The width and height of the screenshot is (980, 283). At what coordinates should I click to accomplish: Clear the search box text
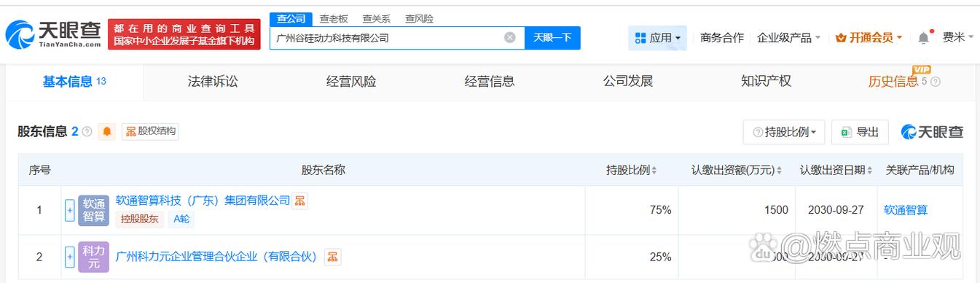coord(510,38)
